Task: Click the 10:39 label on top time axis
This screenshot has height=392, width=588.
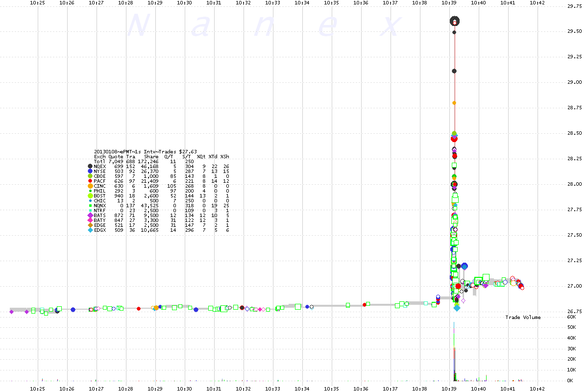Action: (449, 2)
